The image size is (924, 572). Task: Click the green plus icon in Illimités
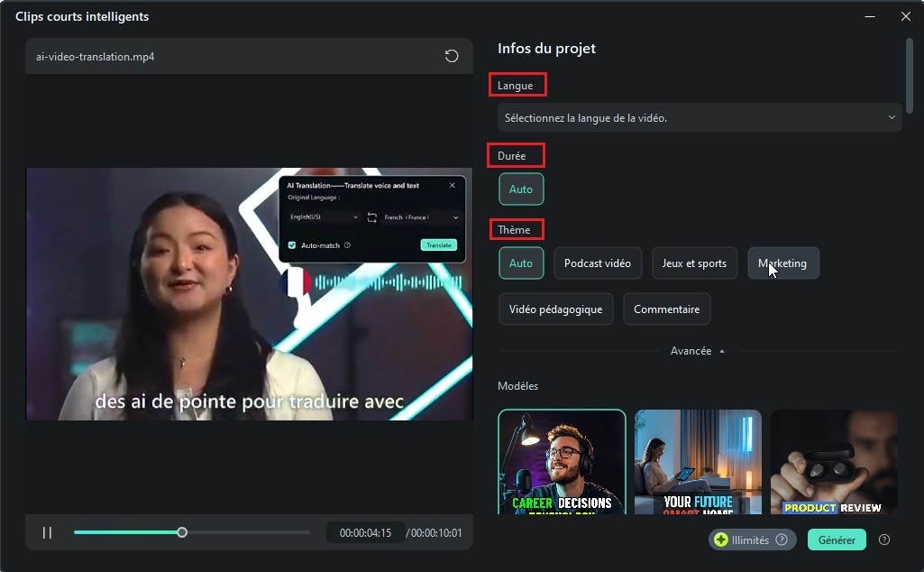pos(720,540)
